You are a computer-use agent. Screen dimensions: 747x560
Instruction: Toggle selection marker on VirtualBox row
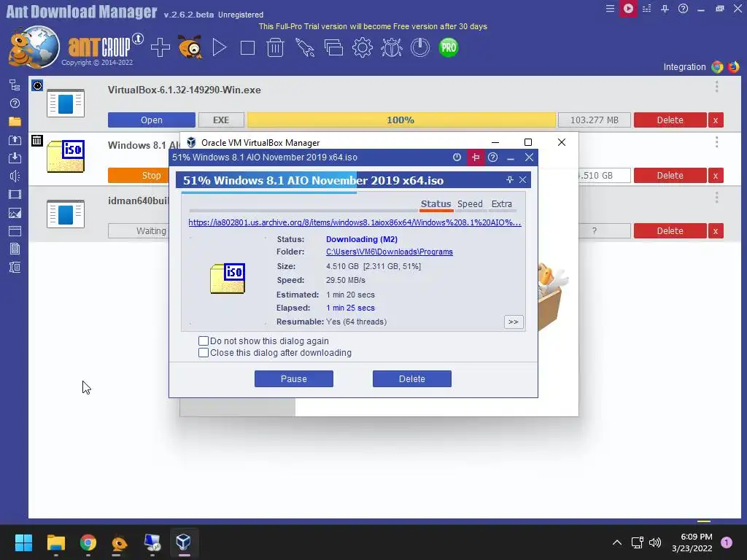[37, 86]
